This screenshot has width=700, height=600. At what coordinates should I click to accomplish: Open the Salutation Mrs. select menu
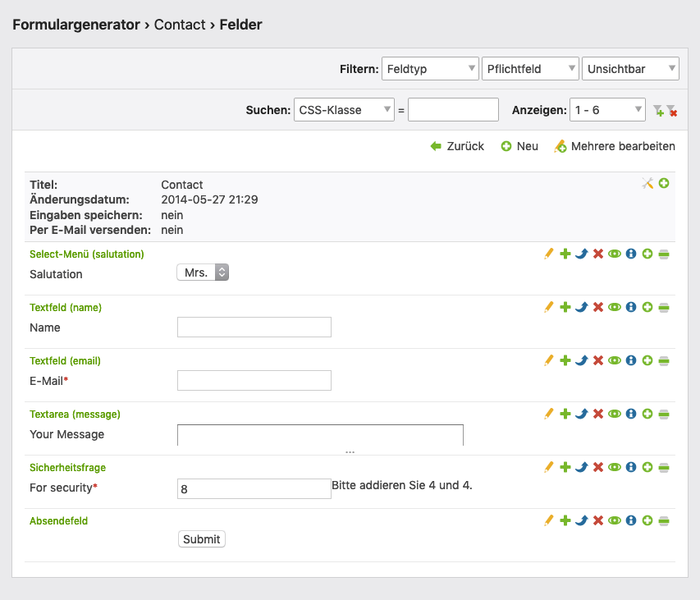203,273
